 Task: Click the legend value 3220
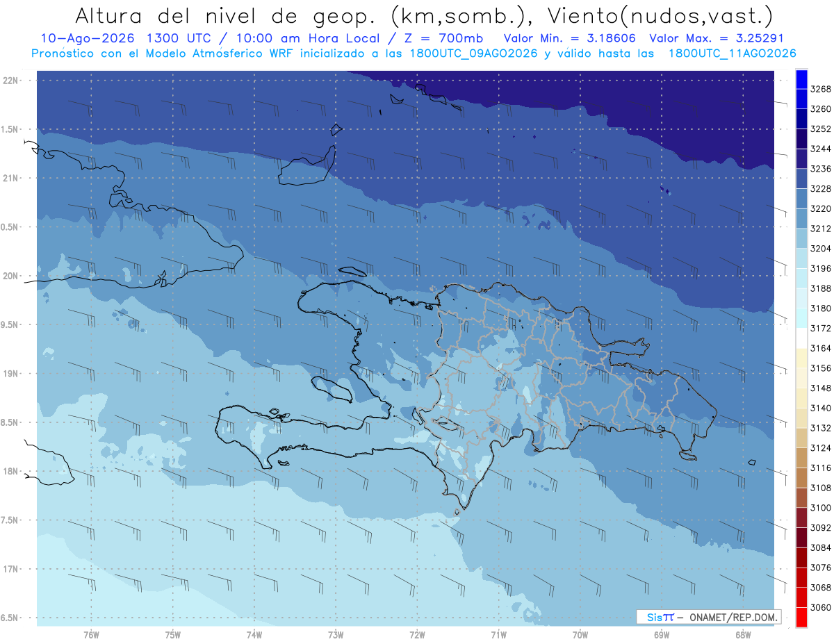point(821,208)
